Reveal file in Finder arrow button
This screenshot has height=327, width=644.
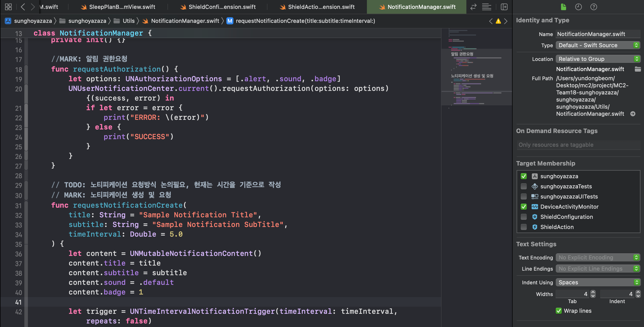pyautogui.click(x=633, y=114)
